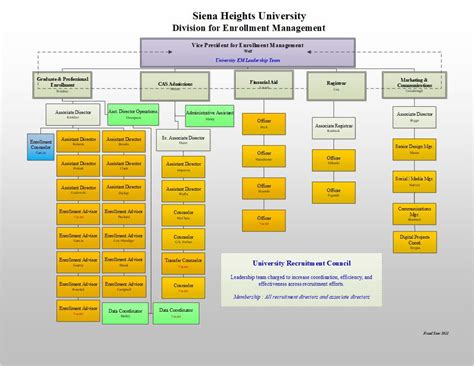
Task: Click the Associate Registrar box
Action: click(334, 128)
